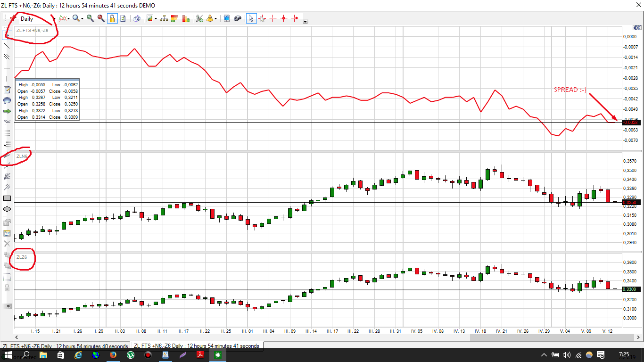The height and width of the screenshot is (362, 644).
Task: Select the green arrow drawing tool
Action: coord(7,111)
